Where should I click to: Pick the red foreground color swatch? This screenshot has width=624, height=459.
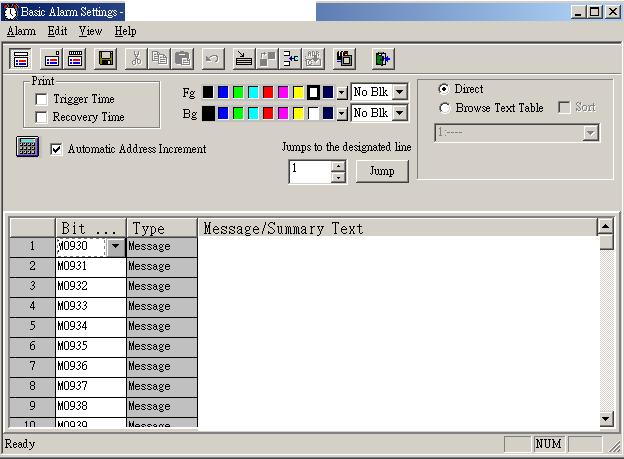[268, 92]
